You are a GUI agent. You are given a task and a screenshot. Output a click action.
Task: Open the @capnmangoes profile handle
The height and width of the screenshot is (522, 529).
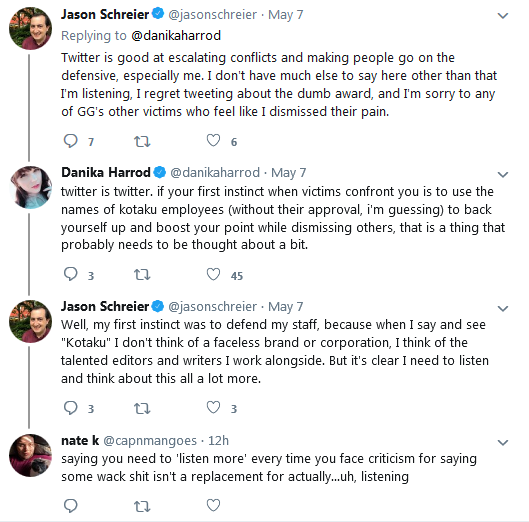click(150, 441)
